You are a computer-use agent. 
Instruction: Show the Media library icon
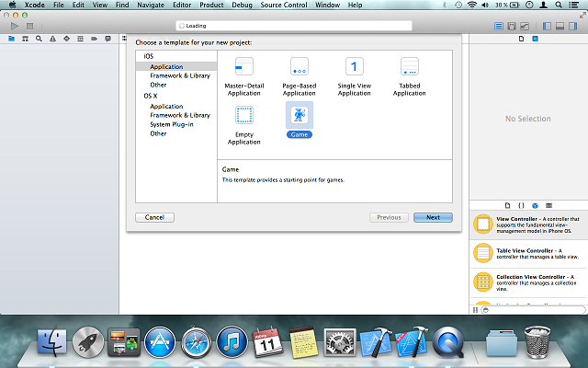click(x=549, y=205)
